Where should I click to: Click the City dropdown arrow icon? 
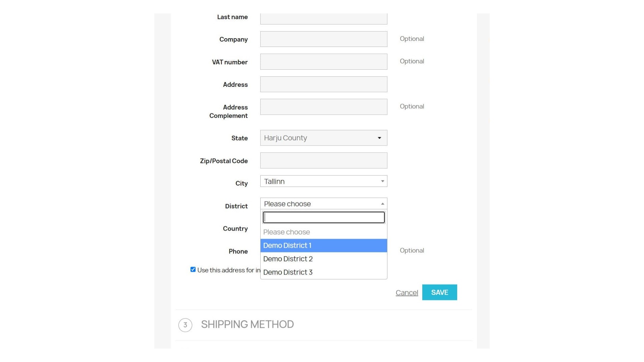pos(382,181)
